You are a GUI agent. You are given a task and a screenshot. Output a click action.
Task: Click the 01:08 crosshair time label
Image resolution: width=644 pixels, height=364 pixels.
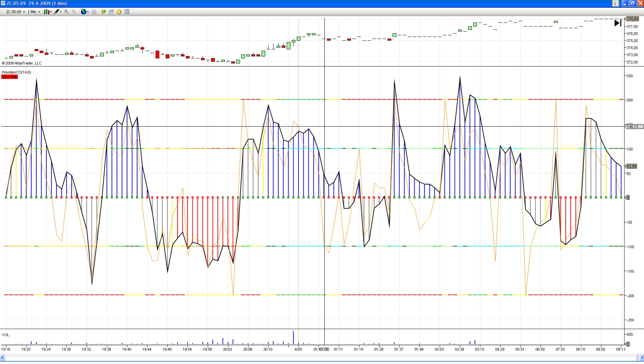324,349
